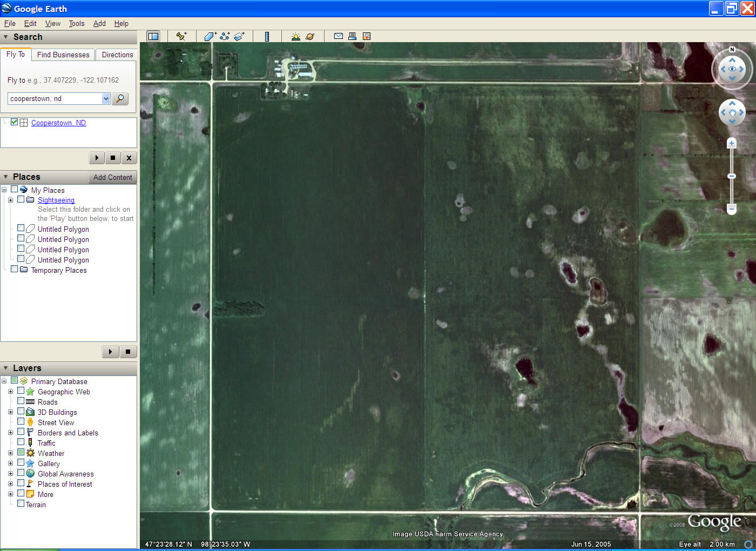This screenshot has width=756, height=551.
Task: Print the current view
Action: (353, 36)
